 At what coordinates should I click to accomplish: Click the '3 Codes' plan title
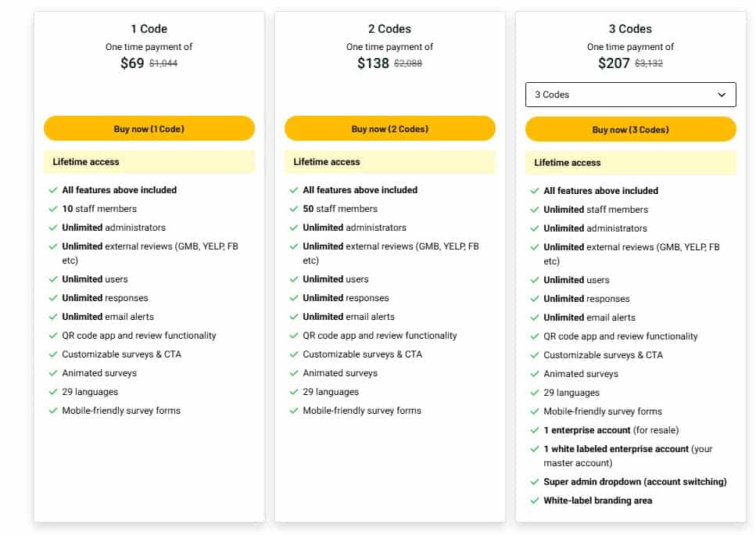[x=630, y=29]
